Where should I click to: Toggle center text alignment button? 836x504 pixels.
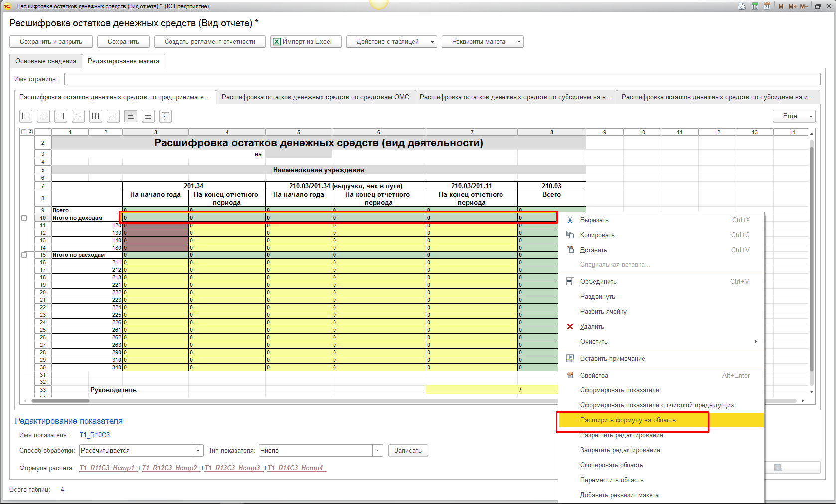[148, 116]
